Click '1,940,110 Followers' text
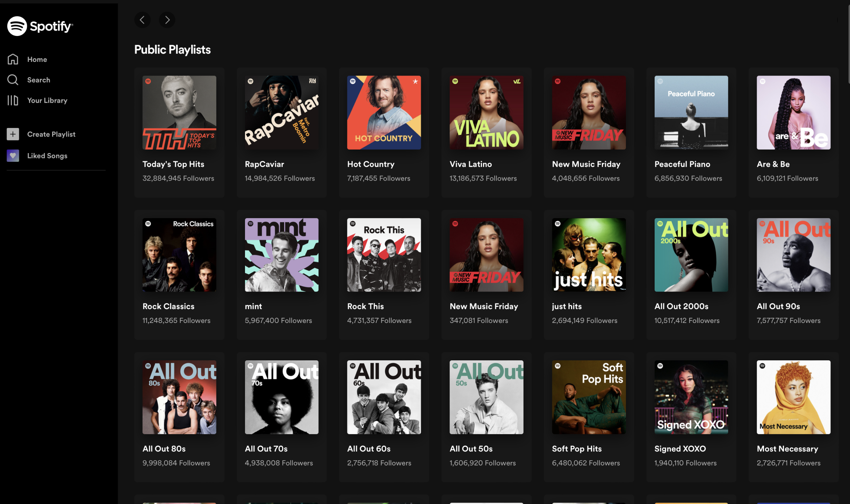850x504 pixels. [686, 463]
